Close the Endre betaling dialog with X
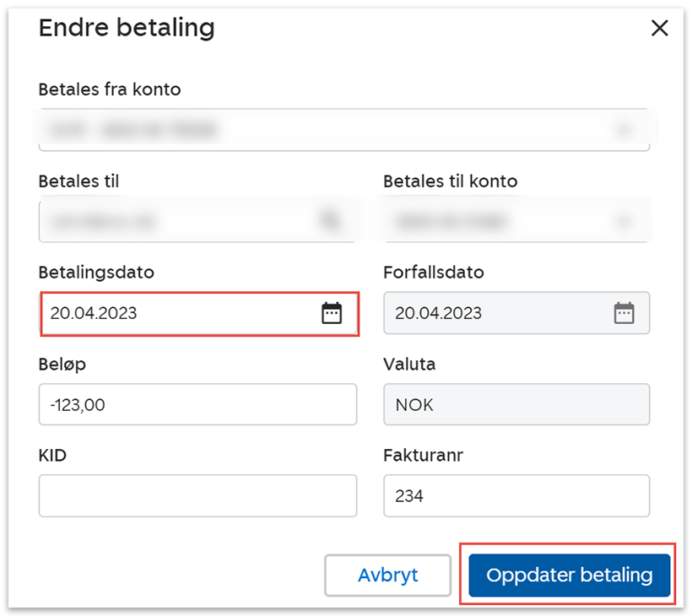 pyautogui.click(x=659, y=28)
